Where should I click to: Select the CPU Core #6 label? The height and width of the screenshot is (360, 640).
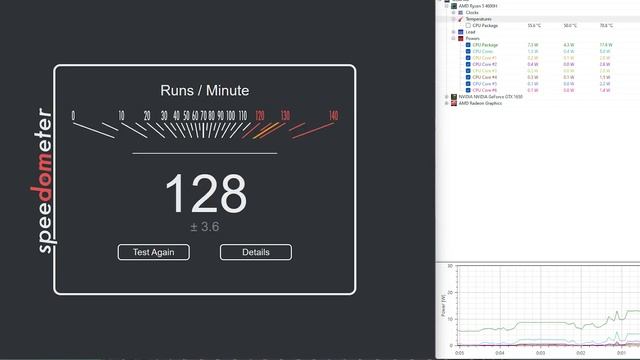(484, 90)
